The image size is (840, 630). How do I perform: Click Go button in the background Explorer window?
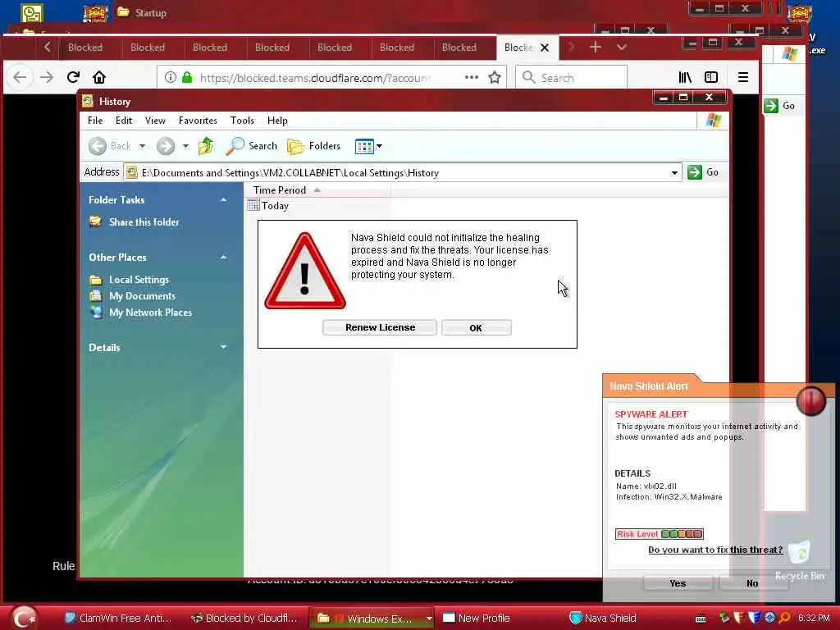[781, 106]
